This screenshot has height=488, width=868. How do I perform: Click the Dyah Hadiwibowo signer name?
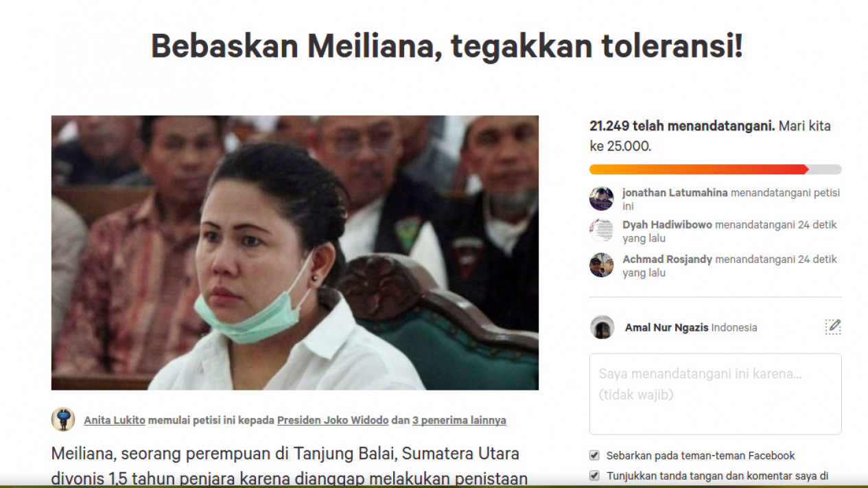click(668, 224)
